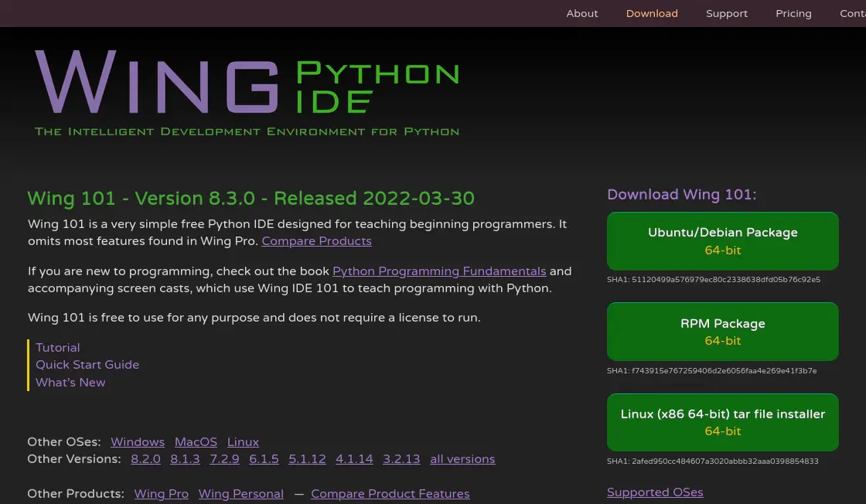Click the Download Wing 101 heading
This screenshot has height=504, width=866.
click(681, 195)
